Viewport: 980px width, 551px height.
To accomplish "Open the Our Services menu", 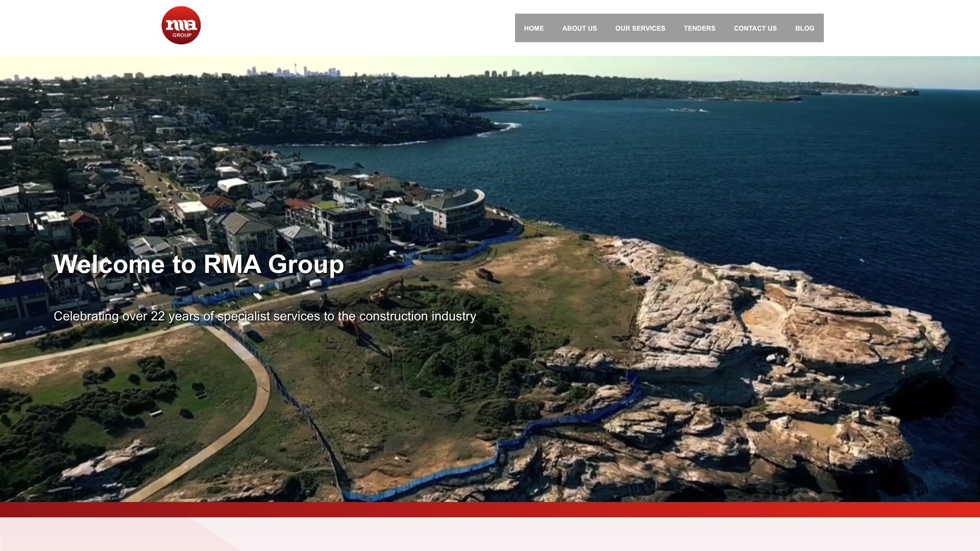I will pos(640,28).
